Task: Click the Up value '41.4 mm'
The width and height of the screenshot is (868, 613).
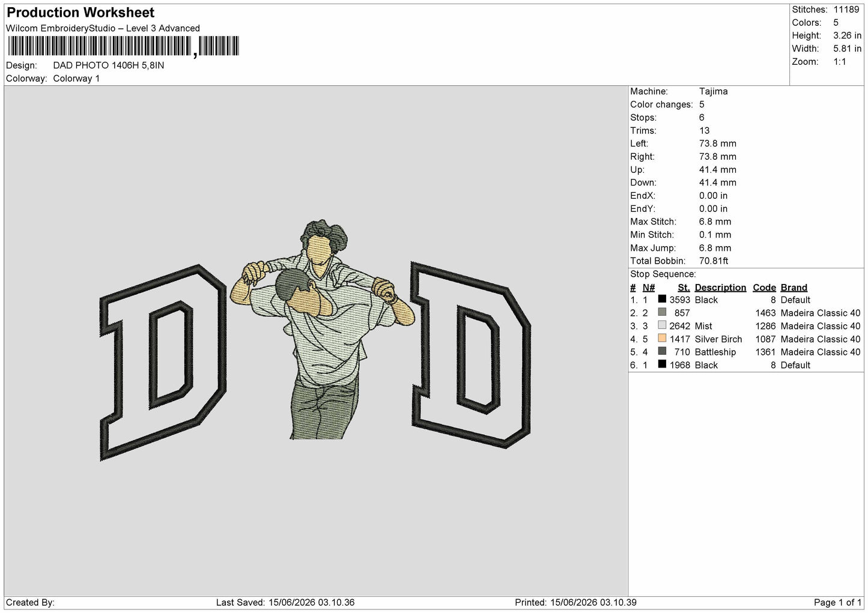Action: coord(717,170)
